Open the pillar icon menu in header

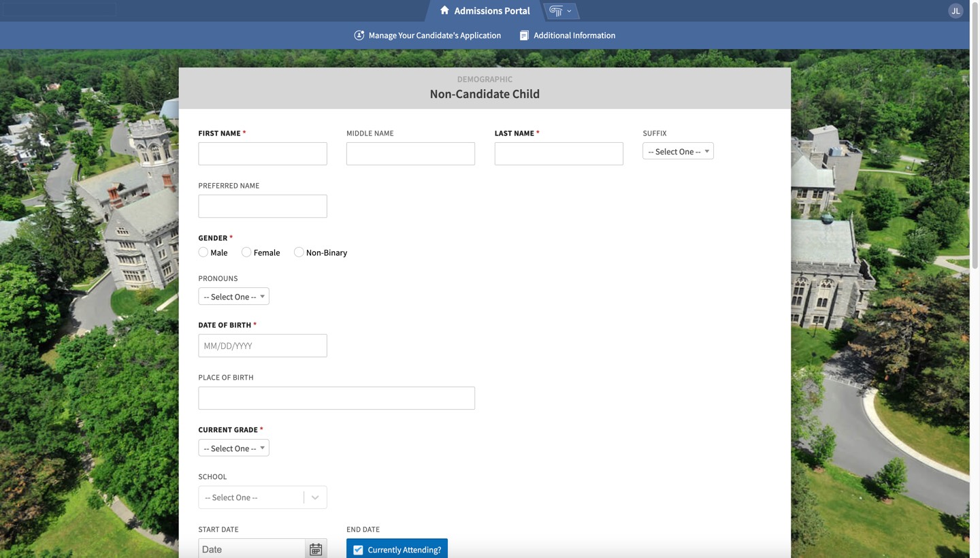[560, 11]
